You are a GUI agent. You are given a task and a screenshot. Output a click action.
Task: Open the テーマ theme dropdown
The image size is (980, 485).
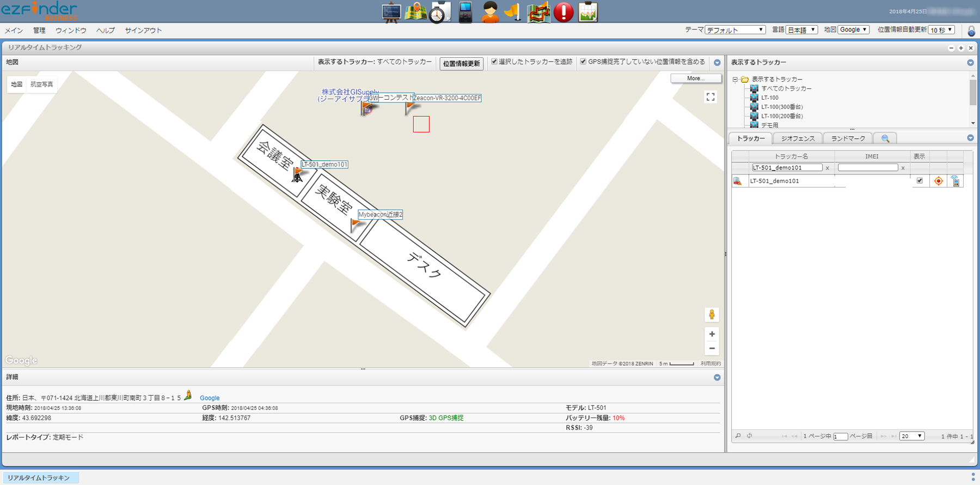[x=735, y=30]
